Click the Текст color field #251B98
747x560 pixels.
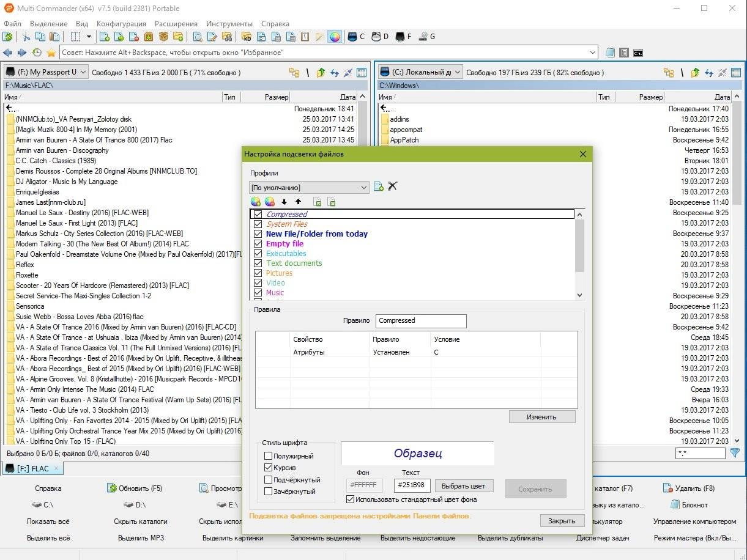(412, 486)
